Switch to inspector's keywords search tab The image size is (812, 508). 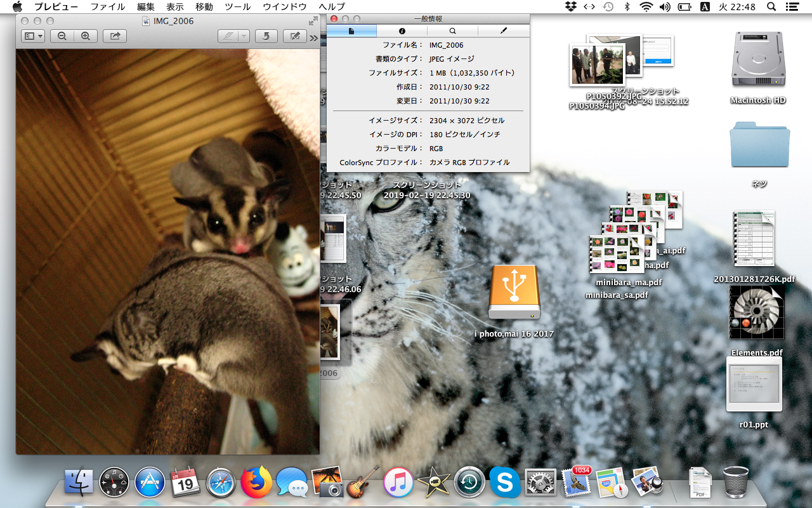452,30
